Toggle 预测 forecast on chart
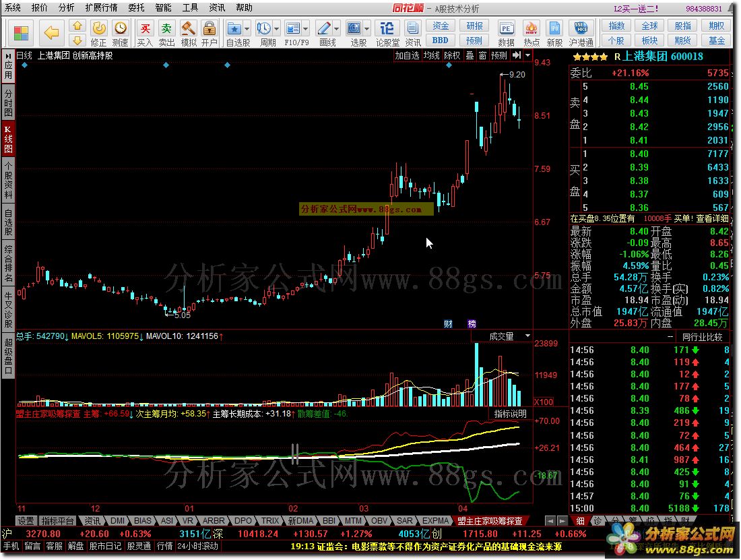 click(499, 55)
